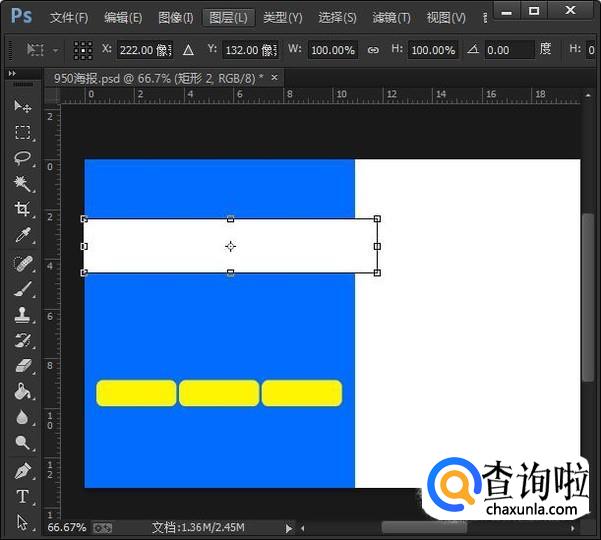Open the 滤镜(T) menu
This screenshot has height=540, width=601.
point(391,17)
